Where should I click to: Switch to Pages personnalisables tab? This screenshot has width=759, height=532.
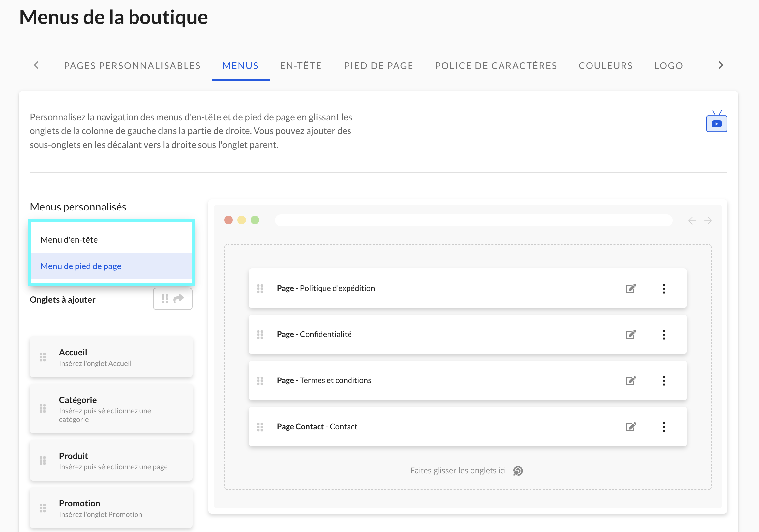(132, 65)
